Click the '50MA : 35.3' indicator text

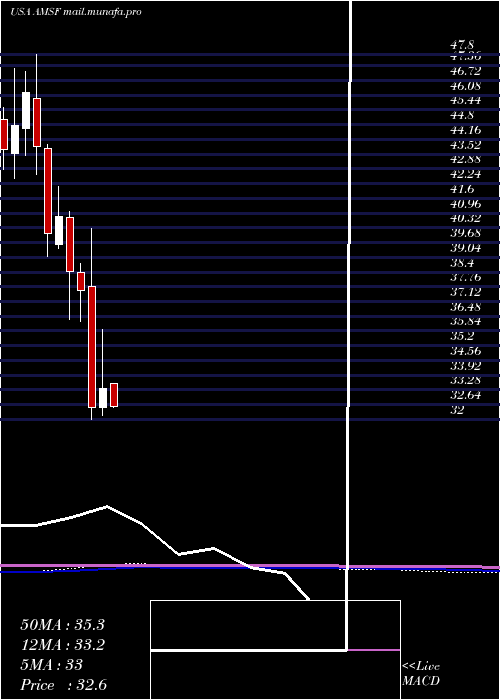click(62, 625)
